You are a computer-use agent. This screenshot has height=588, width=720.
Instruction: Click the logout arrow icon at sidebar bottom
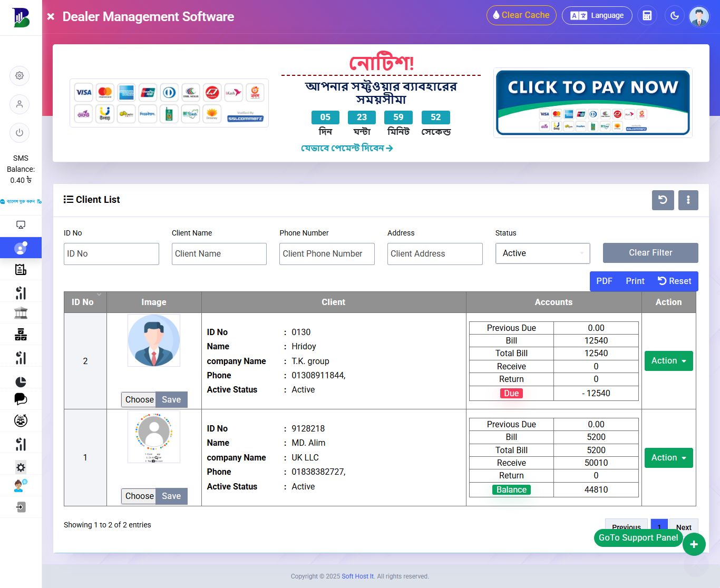coord(20,507)
